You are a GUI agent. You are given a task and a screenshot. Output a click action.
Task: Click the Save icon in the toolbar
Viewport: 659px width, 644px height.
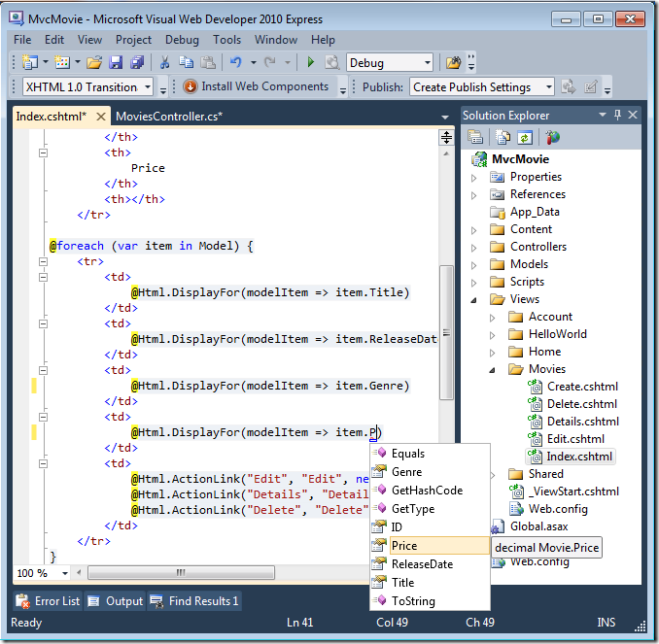tap(116, 62)
